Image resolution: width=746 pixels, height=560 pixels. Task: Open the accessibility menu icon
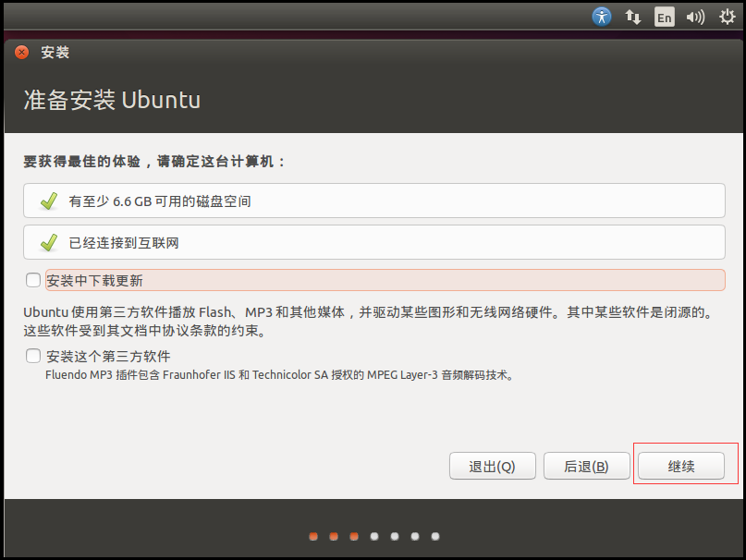point(602,18)
